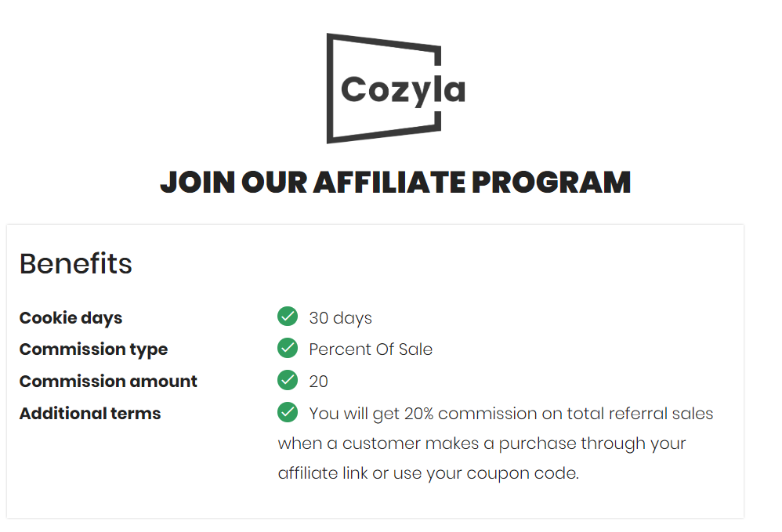Click the Percent Of Sale value
This screenshot has height=532, width=782.
(x=371, y=349)
